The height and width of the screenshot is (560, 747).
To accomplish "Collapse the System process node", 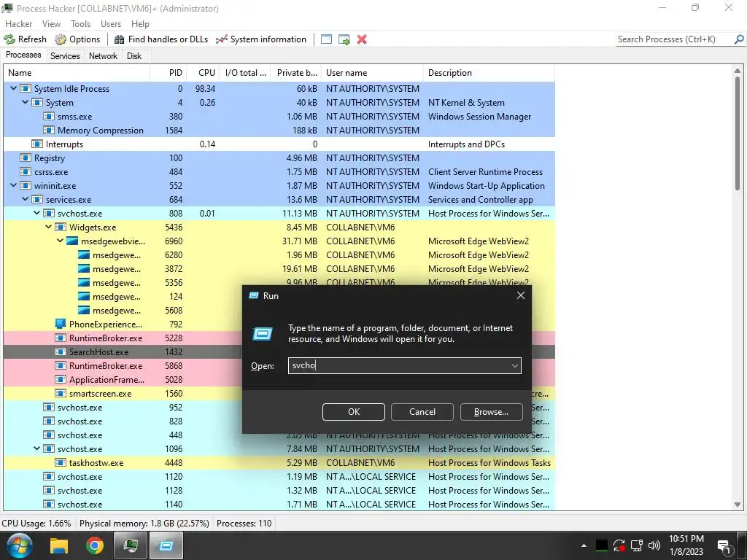I will pos(26,102).
